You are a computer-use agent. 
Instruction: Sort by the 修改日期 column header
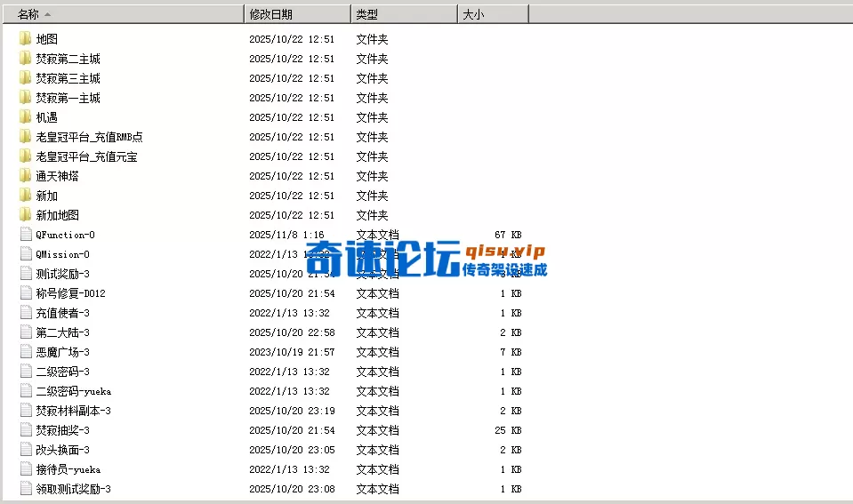click(x=298, y=14)
